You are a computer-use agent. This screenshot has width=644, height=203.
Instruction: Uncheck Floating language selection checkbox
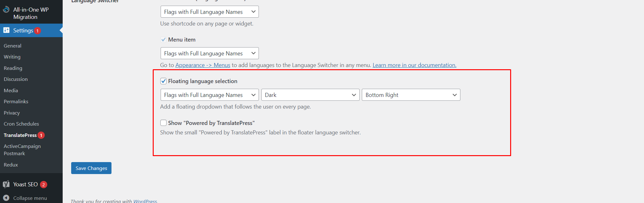coord(163,81)
